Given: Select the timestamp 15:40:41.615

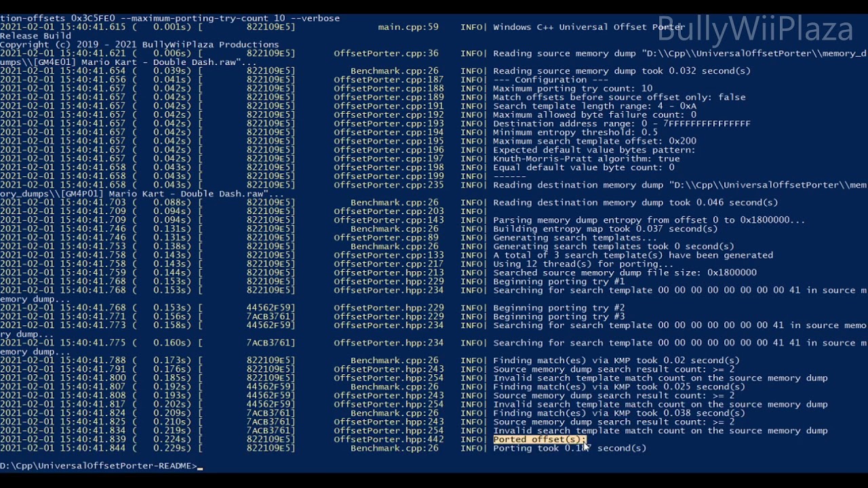Looking at the screenshot, I should (93, 27).
